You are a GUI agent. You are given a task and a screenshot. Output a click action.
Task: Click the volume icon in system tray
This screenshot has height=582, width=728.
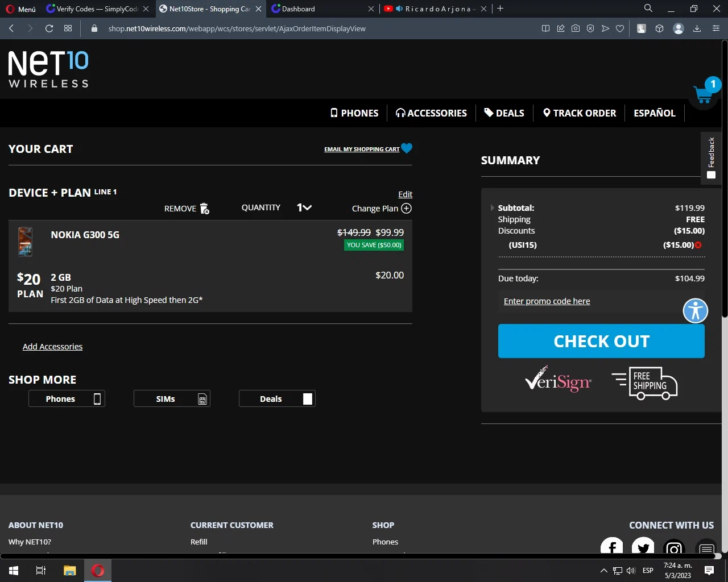(631, 571)
